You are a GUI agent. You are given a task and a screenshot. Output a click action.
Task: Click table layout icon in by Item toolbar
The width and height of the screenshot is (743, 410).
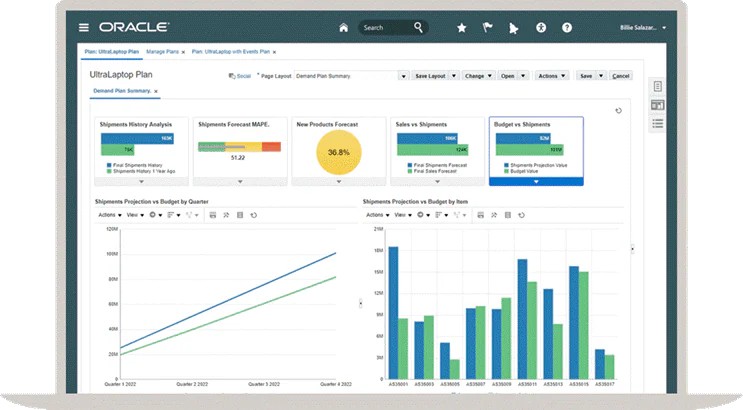click(507, 215)
